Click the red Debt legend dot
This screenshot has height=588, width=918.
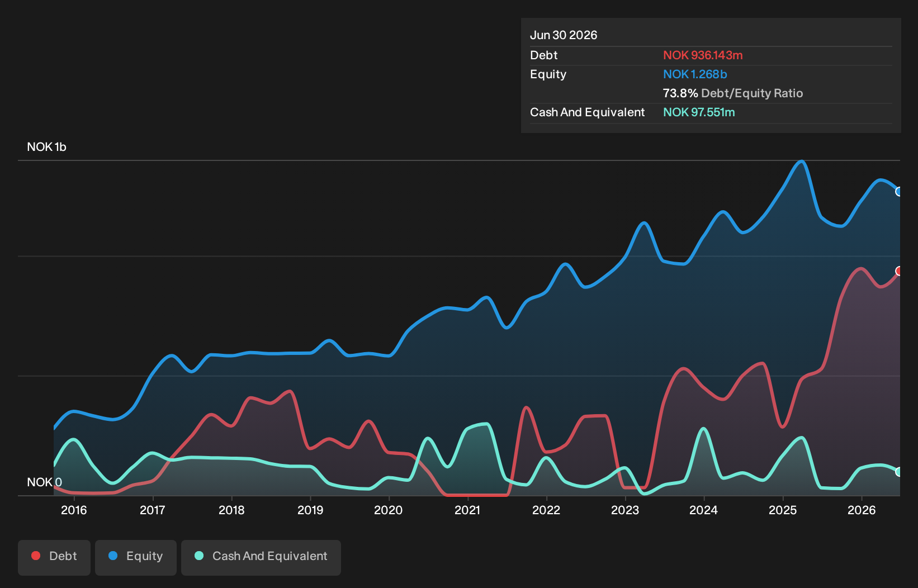(36, 556)
